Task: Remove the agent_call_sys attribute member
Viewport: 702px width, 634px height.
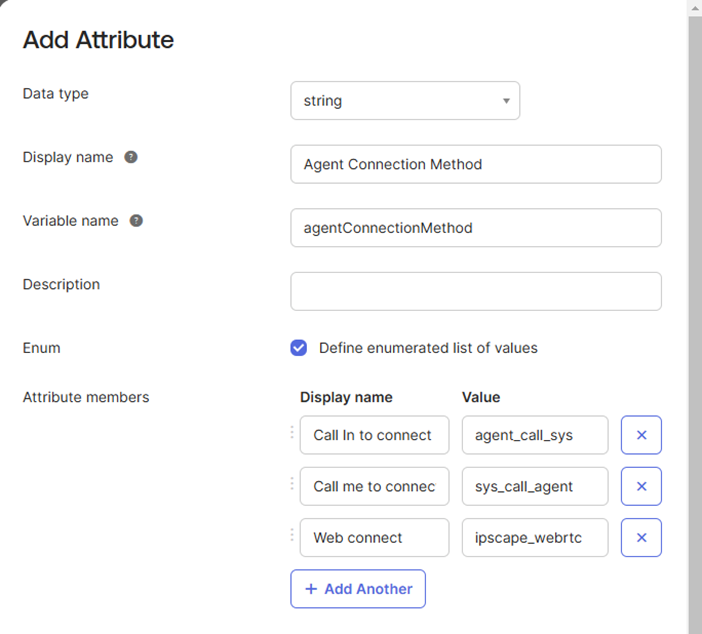Action: [641, 435]
